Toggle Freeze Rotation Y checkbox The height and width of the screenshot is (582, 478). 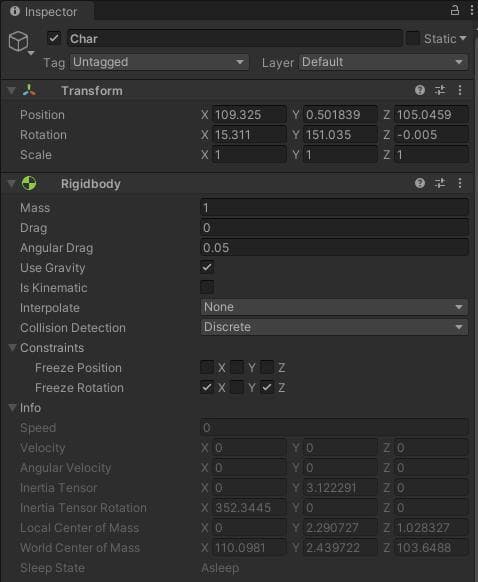pos(237,388)
